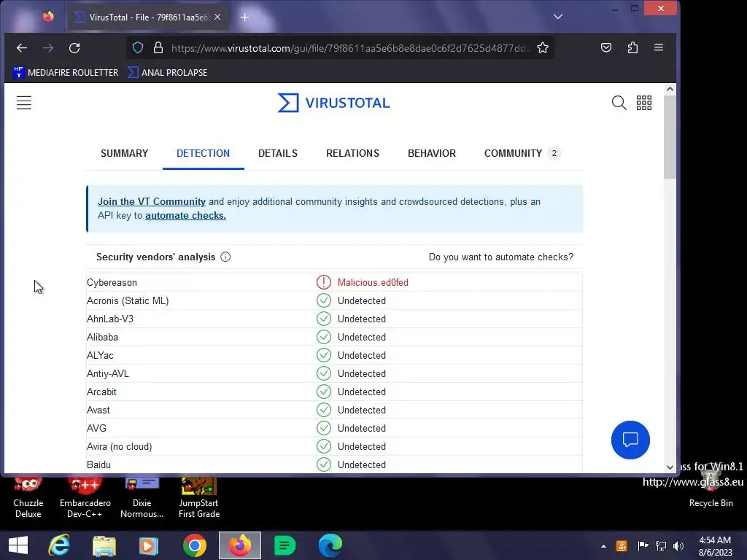Click the Alibaba vendor name

(x=102, y=337)
